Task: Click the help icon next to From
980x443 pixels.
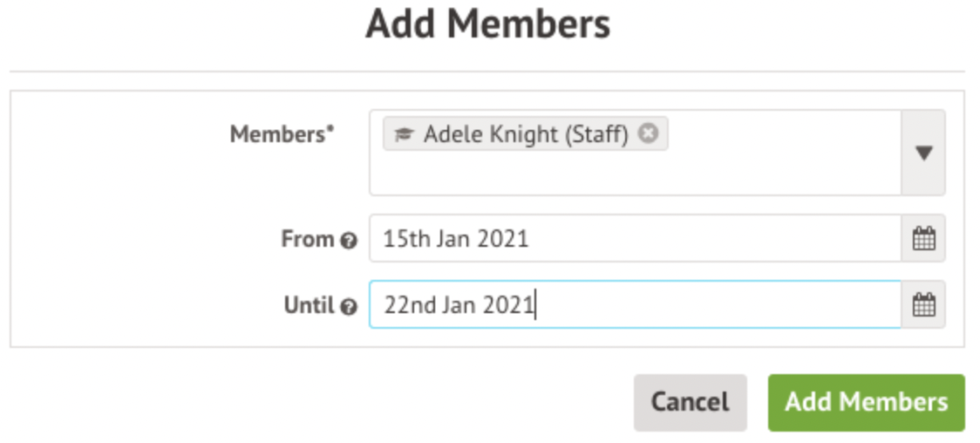Action: (349, 241)
